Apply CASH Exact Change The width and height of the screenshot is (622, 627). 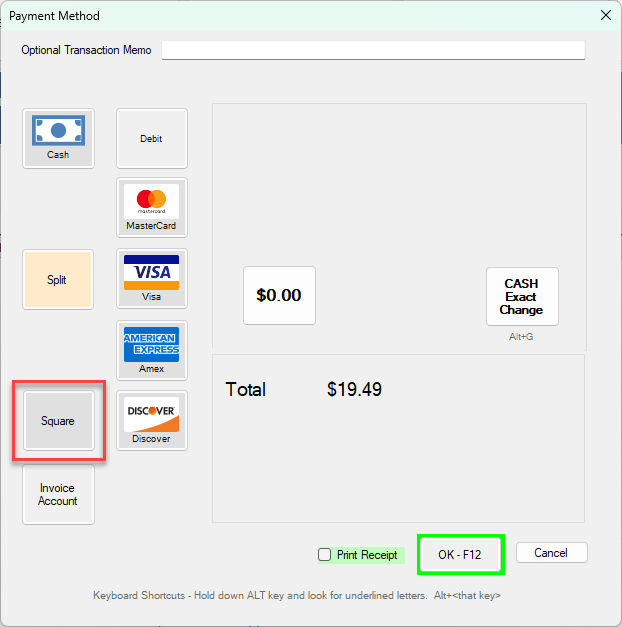(522, 296)
